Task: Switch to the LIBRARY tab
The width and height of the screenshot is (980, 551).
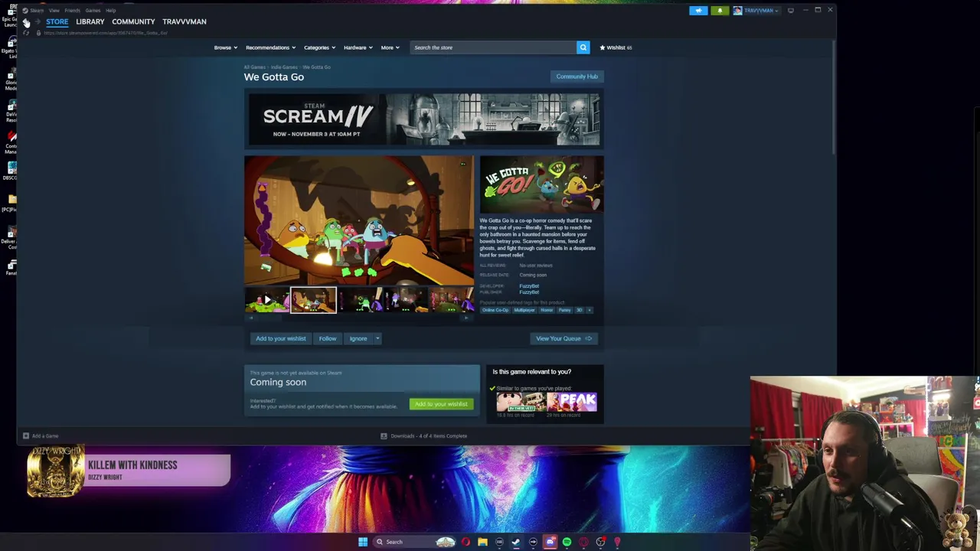Action: pos(90,21)
